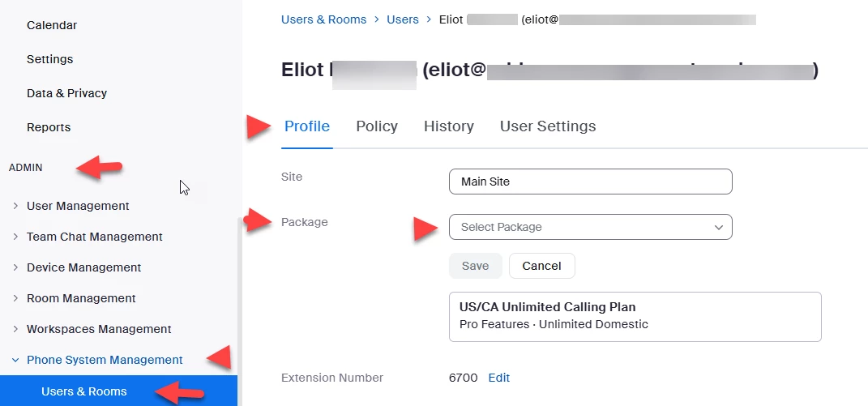868x406 pixels.
Task: Click the Save button
Action: [x=475, y=266]
